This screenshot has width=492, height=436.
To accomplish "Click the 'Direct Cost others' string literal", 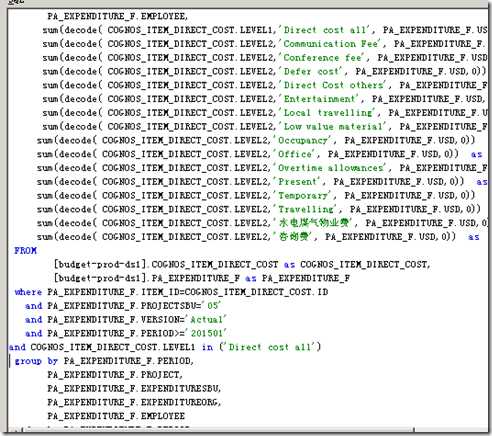I will (334, 85).
